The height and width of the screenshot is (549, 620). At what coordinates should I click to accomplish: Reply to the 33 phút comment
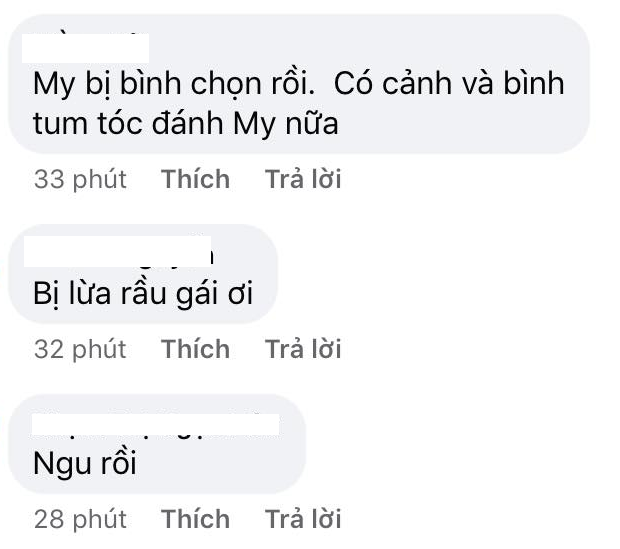click(x=303, y=179)
